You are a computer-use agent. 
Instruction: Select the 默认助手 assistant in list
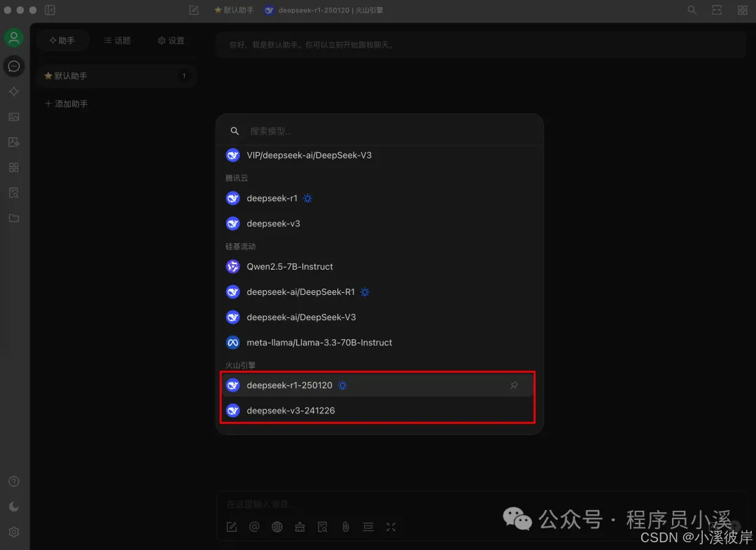click(x=116, y=76)
